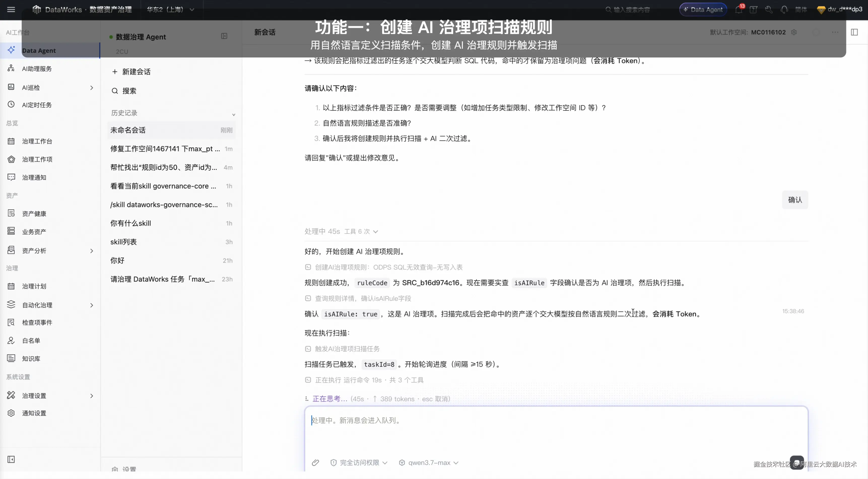Open the 未命名会话 conversation
This screenshot has width=868, height=479.
pyautogui.click(x=172, y=130)
